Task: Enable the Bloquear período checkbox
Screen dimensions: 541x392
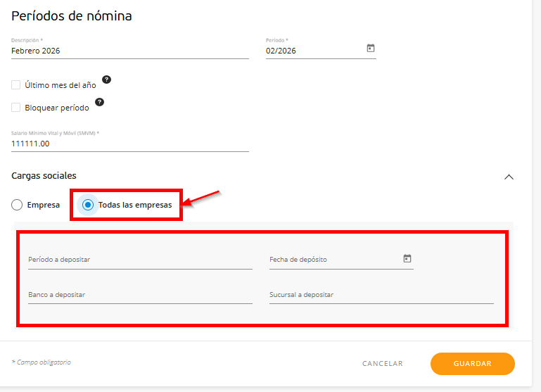Action: click(x=16, y=108)
